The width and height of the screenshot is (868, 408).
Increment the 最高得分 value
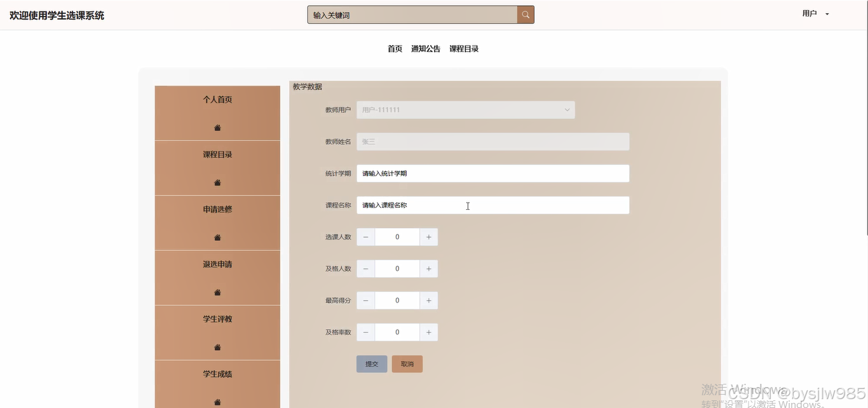point(429,300)
